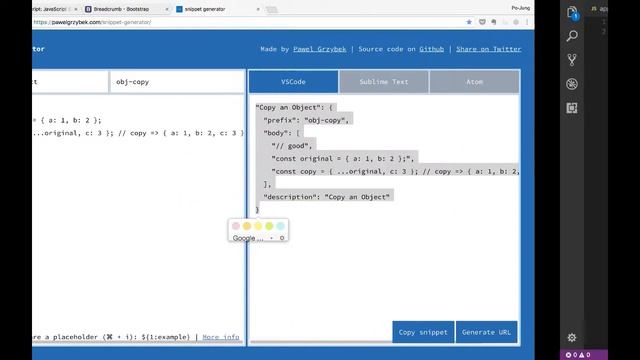640x360 pixels.
Task: Click the Generate URL button
Action: 486,332
